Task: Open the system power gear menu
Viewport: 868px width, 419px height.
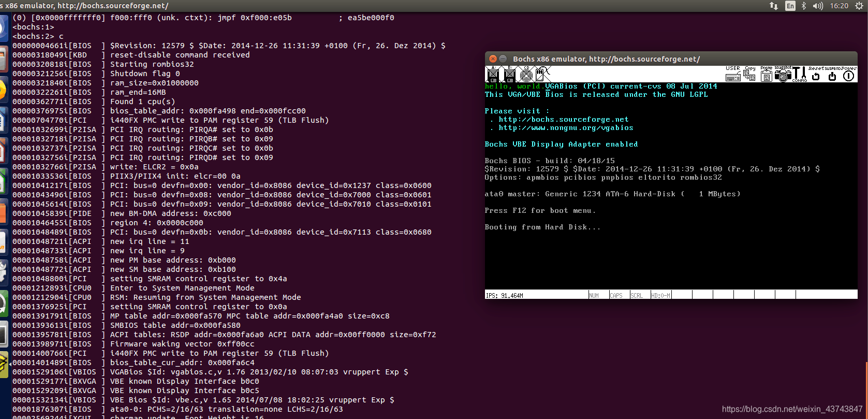Action: tap(859, 6)
